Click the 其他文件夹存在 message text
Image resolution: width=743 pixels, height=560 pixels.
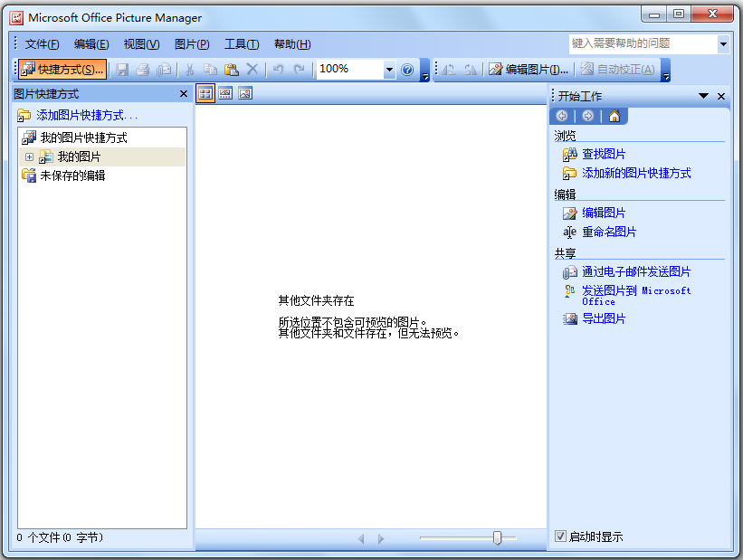coord(316,300)
